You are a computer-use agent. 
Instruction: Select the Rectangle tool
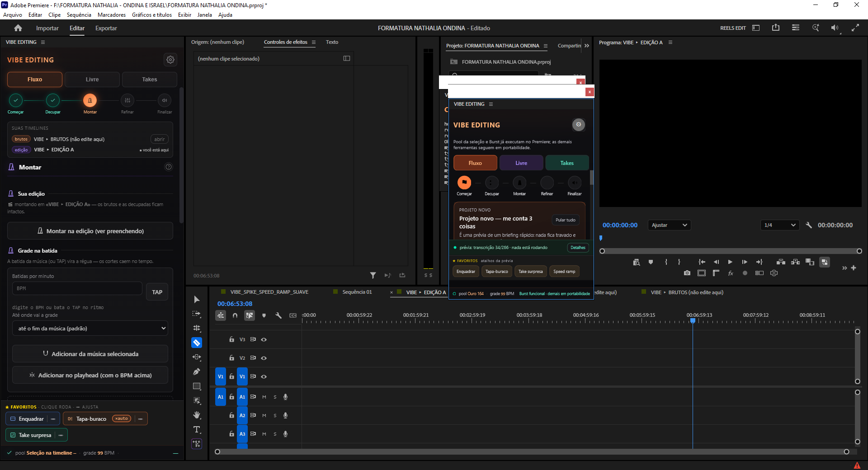pyautogui.click(x=197, y=386)
